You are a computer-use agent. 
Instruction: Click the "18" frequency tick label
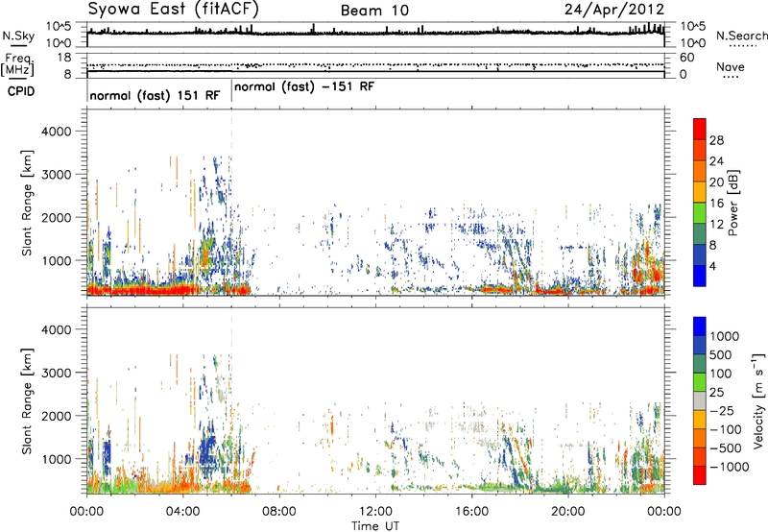pos(64,58)
